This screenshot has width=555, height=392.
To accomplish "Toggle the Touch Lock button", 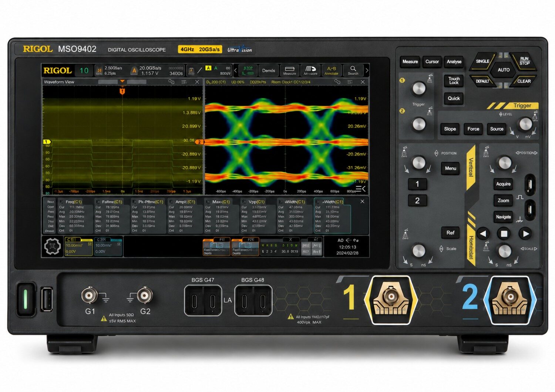I will pyautogui.click(x=454, y=80).
